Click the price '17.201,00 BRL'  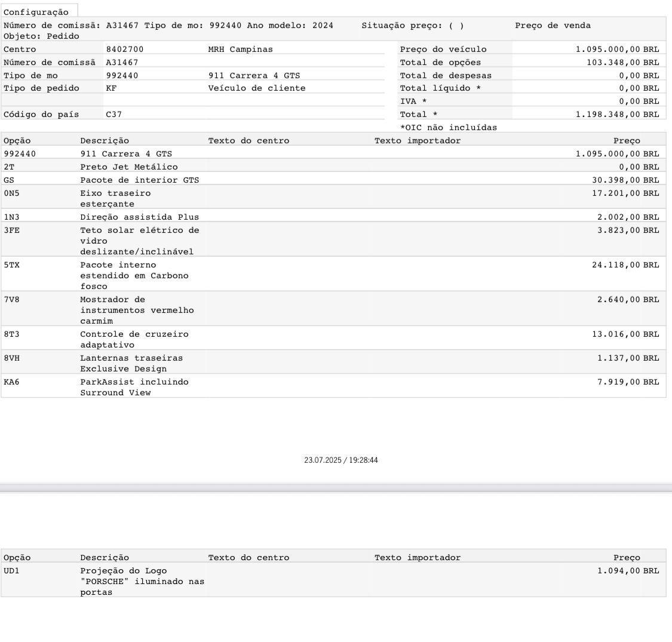[625, 193]
